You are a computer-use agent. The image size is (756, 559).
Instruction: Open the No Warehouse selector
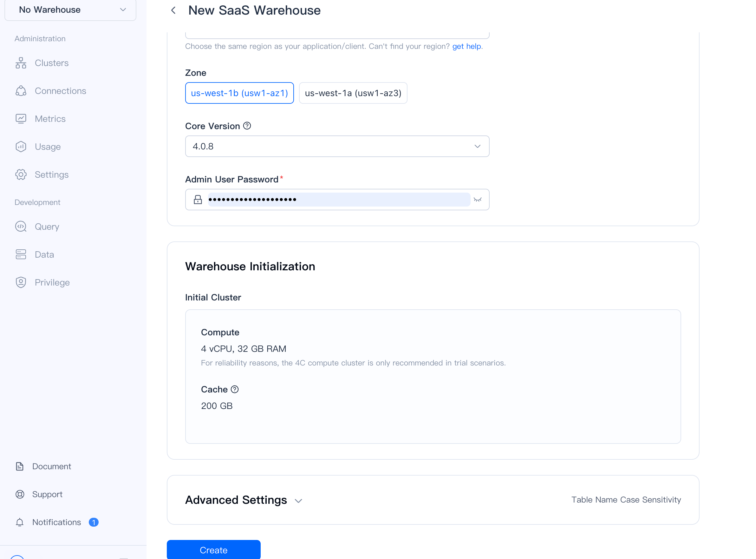coord(70,10)
